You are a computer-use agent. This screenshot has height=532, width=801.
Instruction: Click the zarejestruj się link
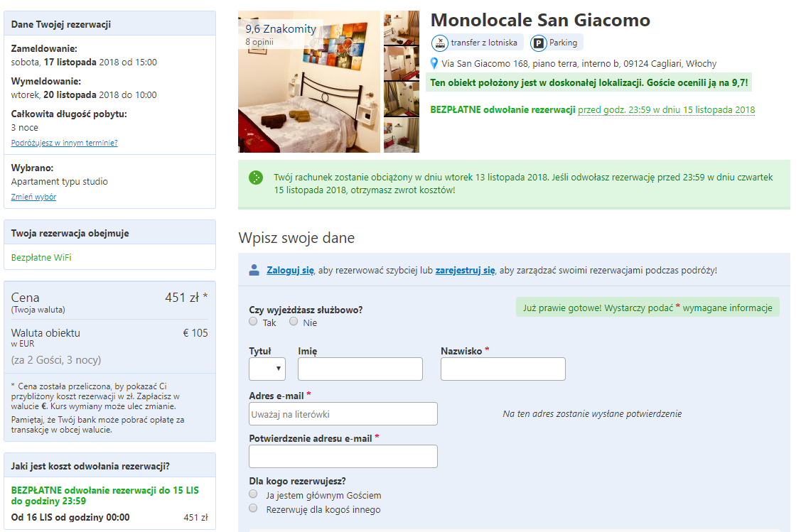[465, 270]
